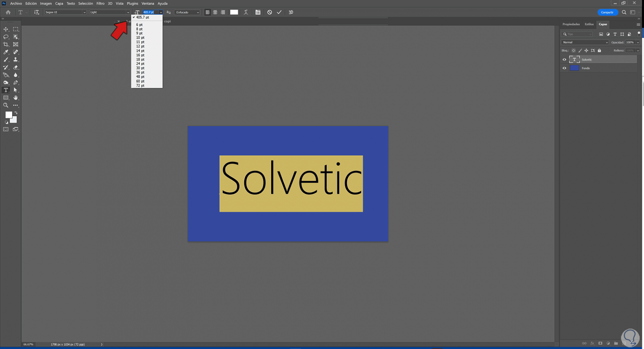Toggle Quick Mask mode
Screen dimensions: 644x349
(6, 129)
